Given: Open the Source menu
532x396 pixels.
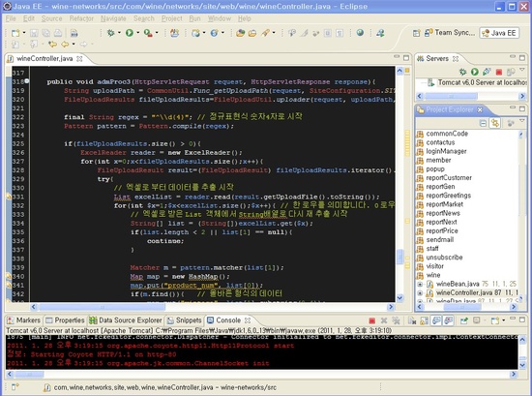Looking at the screenshot, I should click(52, 18).
